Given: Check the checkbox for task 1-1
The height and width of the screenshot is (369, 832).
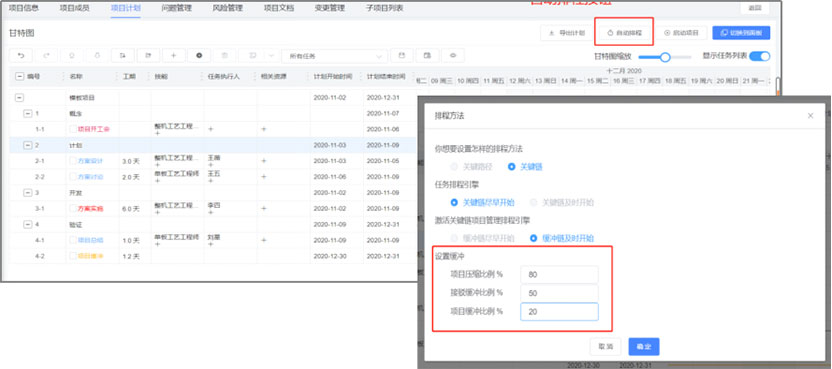Looking at the screenshot, I should coord(73,129).
